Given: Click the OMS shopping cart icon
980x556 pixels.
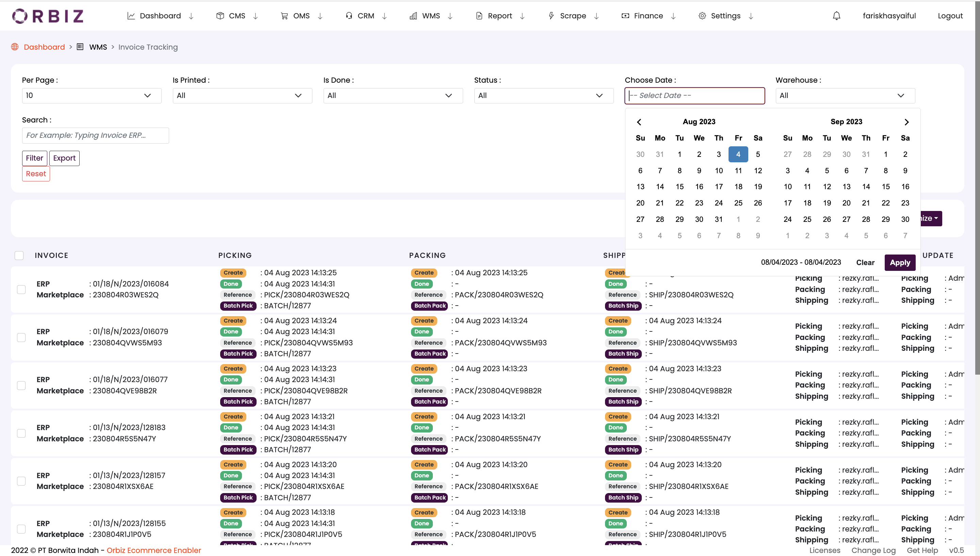Looking at the screenshot, I should (284, 16).
